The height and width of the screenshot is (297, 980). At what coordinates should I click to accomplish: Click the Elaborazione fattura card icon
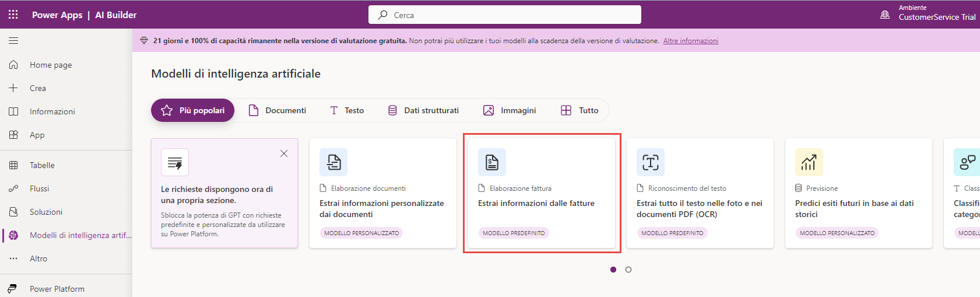point(492,162)
